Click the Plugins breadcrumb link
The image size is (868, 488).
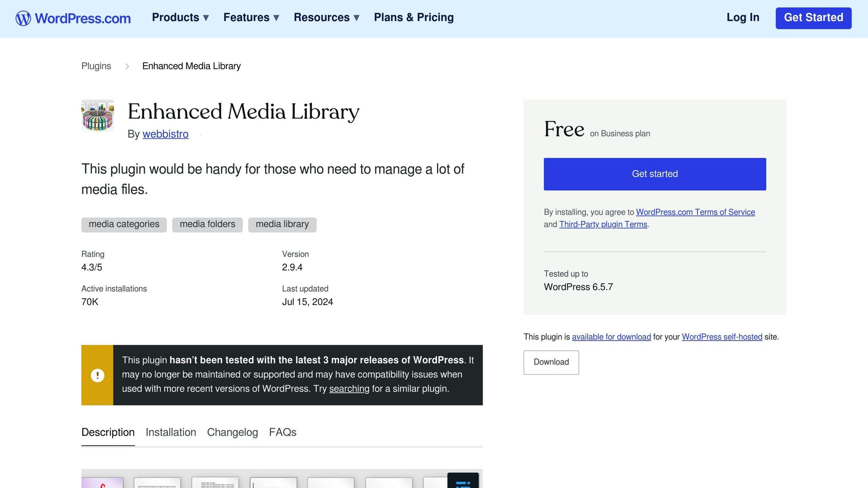(96, 66)
